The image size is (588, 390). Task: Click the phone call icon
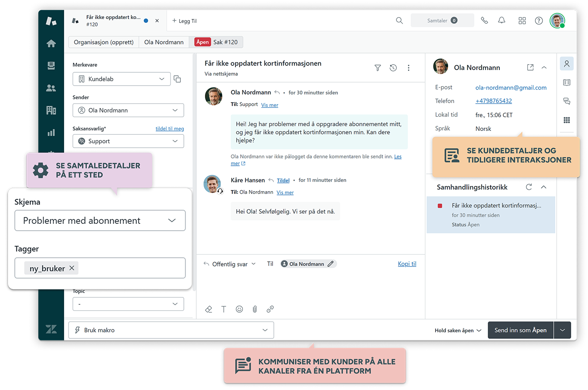point(484,21)
